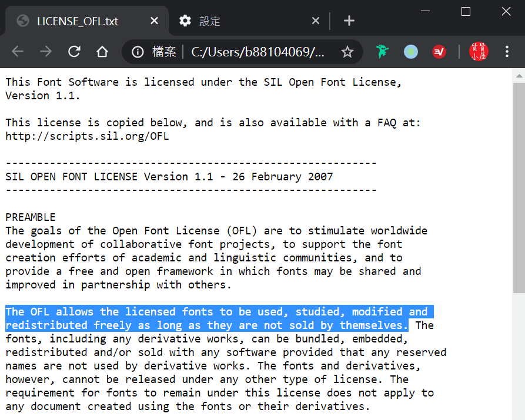Open the green bird extension

382,52
